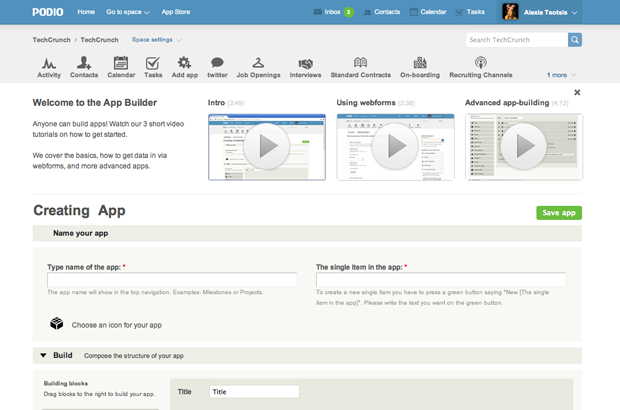Collapse the Build section triangle
The width and height of the screenshot is (620, 410).
coord(43,355)
